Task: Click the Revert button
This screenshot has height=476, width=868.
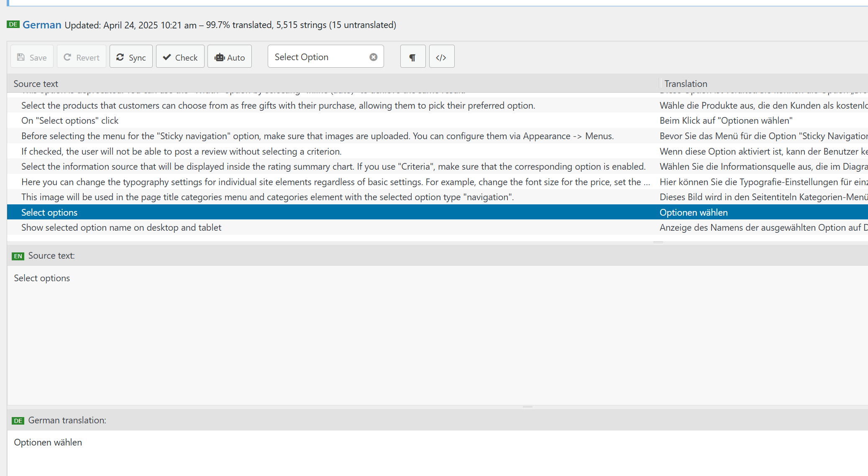Action: [x=82, y=56]
